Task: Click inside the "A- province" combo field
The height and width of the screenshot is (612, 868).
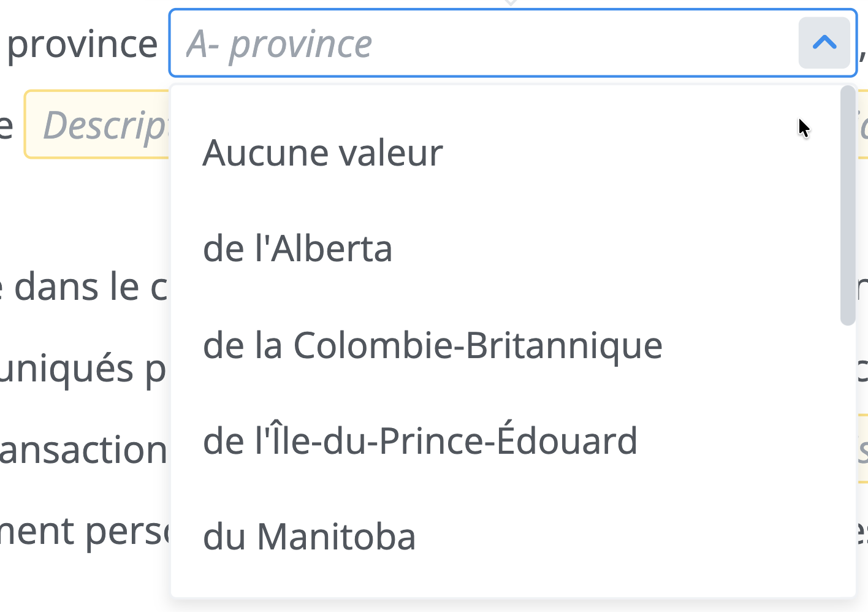Action: pyautogui.click(x=478, y=43)
